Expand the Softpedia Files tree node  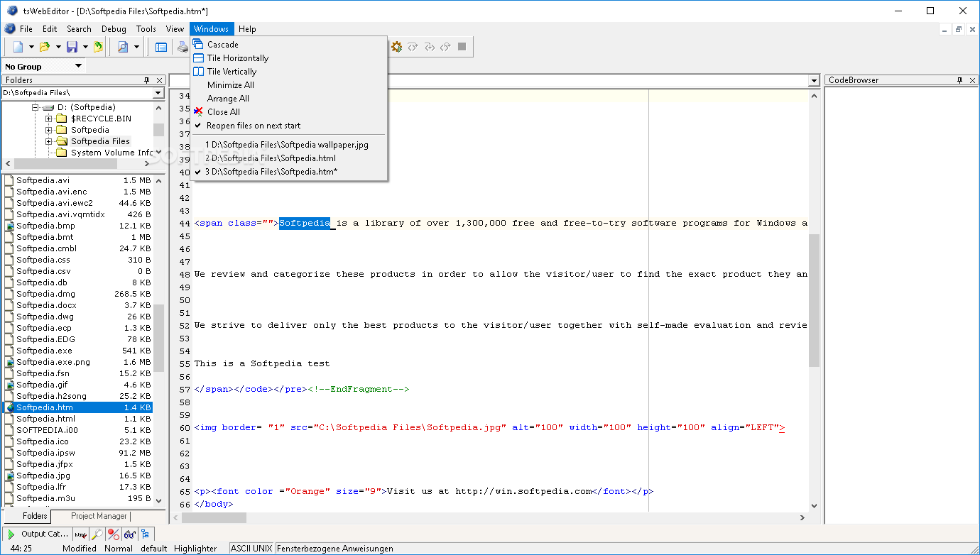(49, 141)
